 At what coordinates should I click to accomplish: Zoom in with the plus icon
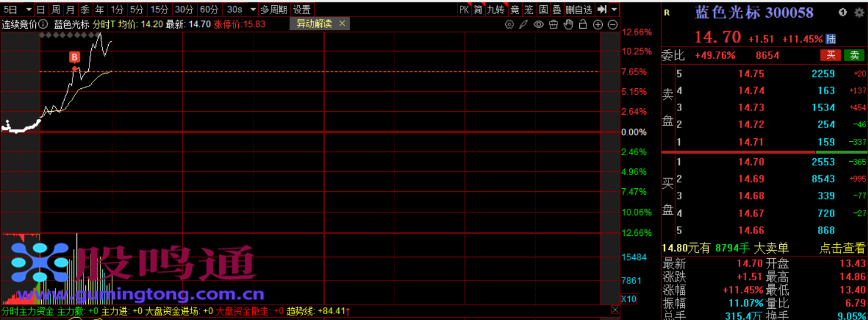pyautogui.click(x=598, y=25)
